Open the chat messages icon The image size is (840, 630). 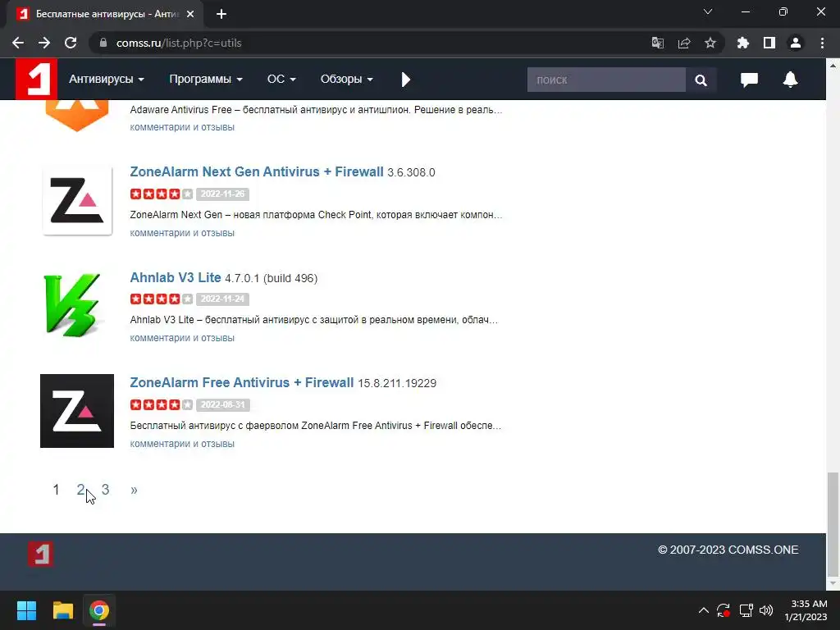pyautogui.click(x=749, y=80)
